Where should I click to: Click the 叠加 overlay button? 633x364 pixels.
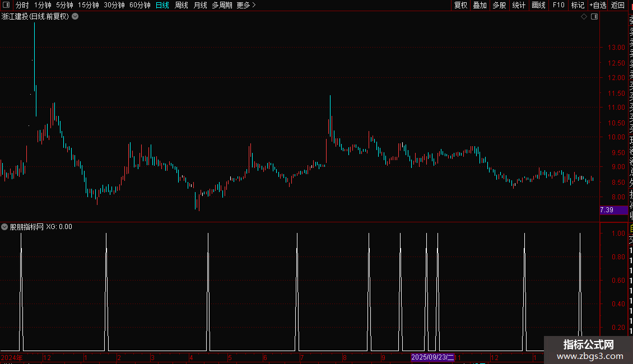tap(480, 5)
